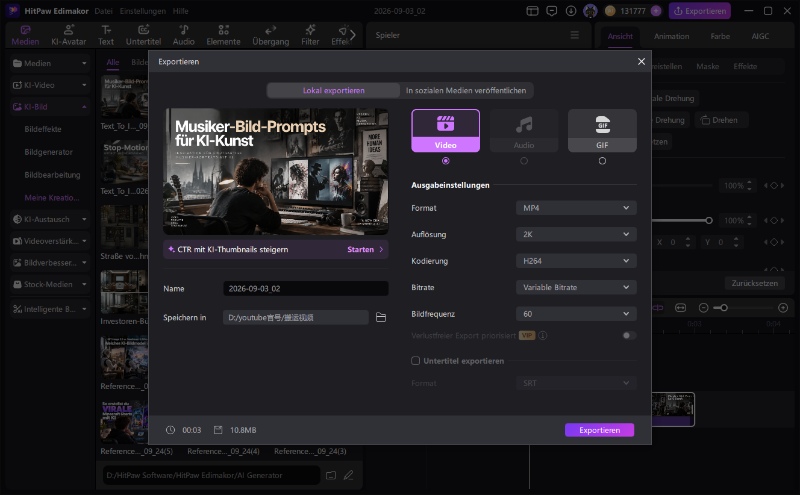Switch to the AIGC tab

[760, 36]
